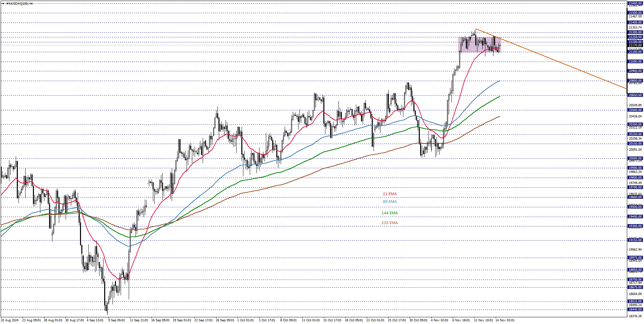Click the 18525.00 price level label

coord(635,301)
